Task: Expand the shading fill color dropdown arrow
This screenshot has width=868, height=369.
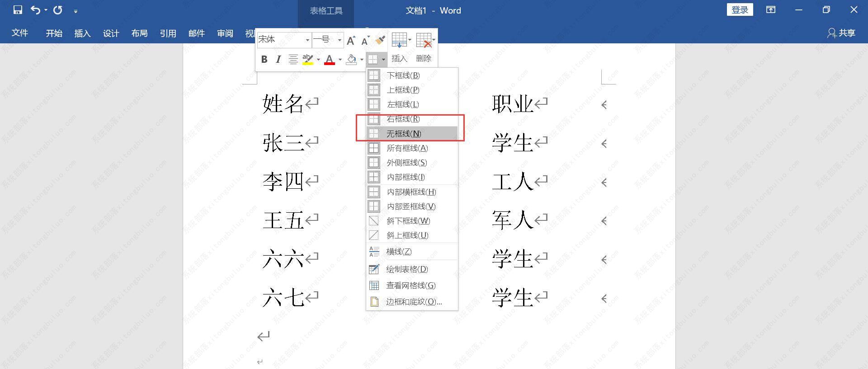Action: point(362,60)
